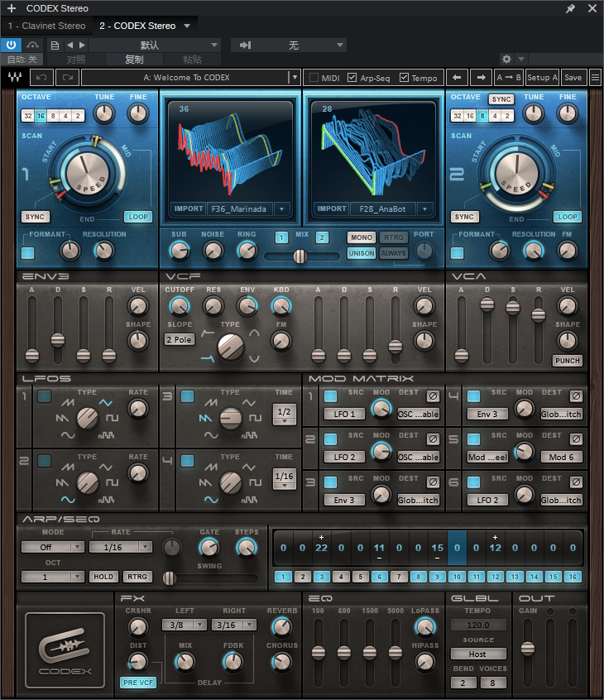Click the tempo 120.0 field
604x700 pixels.
tap(478, 625)
